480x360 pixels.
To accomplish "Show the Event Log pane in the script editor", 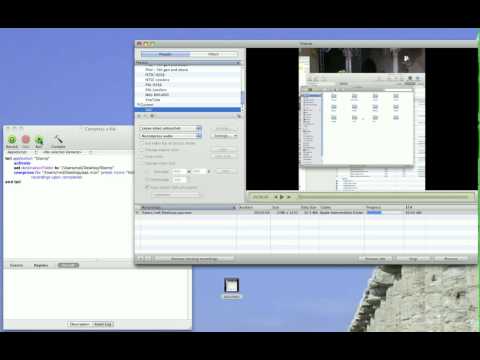I will [103, 324].
